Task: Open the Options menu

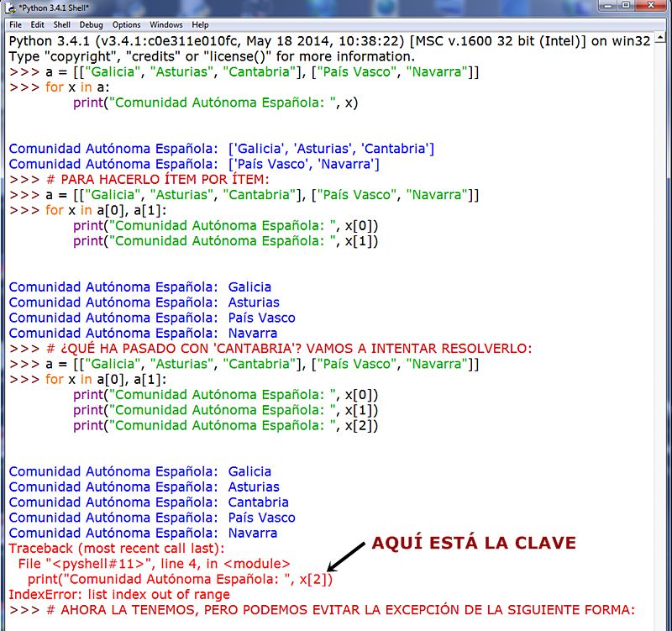Action: (x=125, y=24)
